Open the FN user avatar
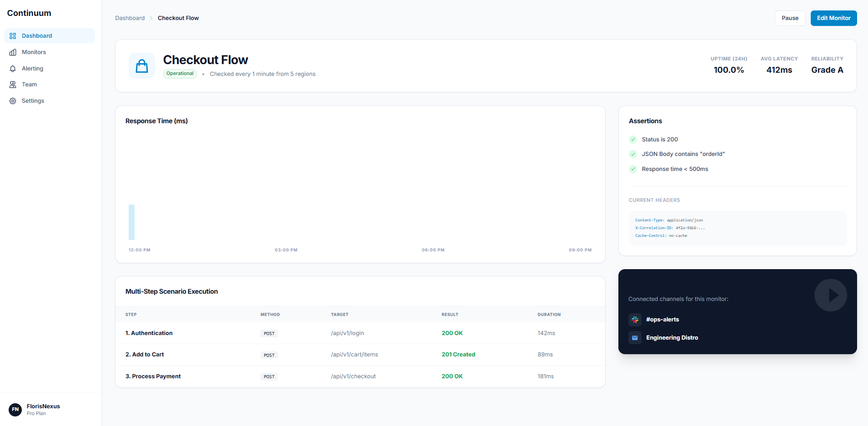Screen dimensions: 868x426 coord(15,410)
